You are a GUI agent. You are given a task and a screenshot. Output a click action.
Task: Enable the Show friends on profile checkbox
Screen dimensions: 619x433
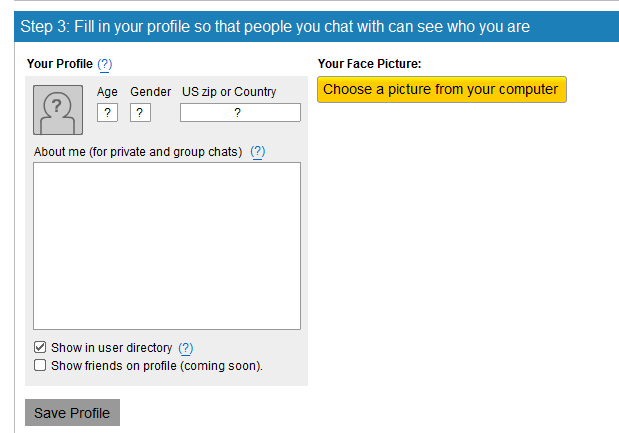click(41, 365)
